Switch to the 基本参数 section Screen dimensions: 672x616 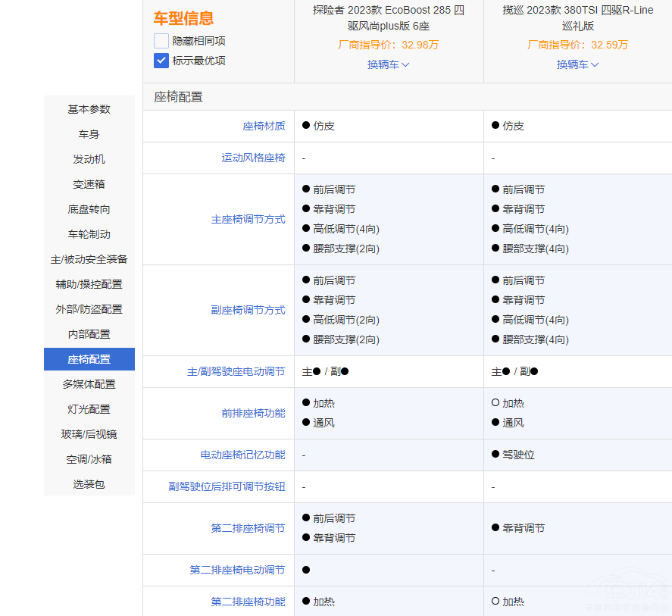[x=89, y=109]
